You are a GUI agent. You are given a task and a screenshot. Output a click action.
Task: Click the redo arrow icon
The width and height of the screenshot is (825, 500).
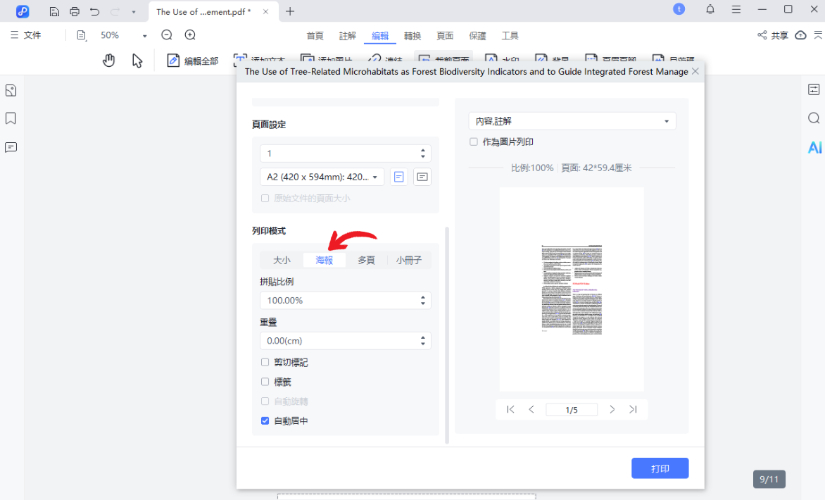[115, 11]
